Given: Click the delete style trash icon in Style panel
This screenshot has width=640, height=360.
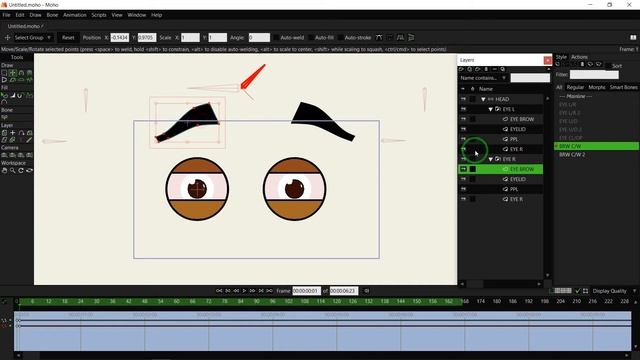Looking at the screenshot, I should click(x=582, y=64).
